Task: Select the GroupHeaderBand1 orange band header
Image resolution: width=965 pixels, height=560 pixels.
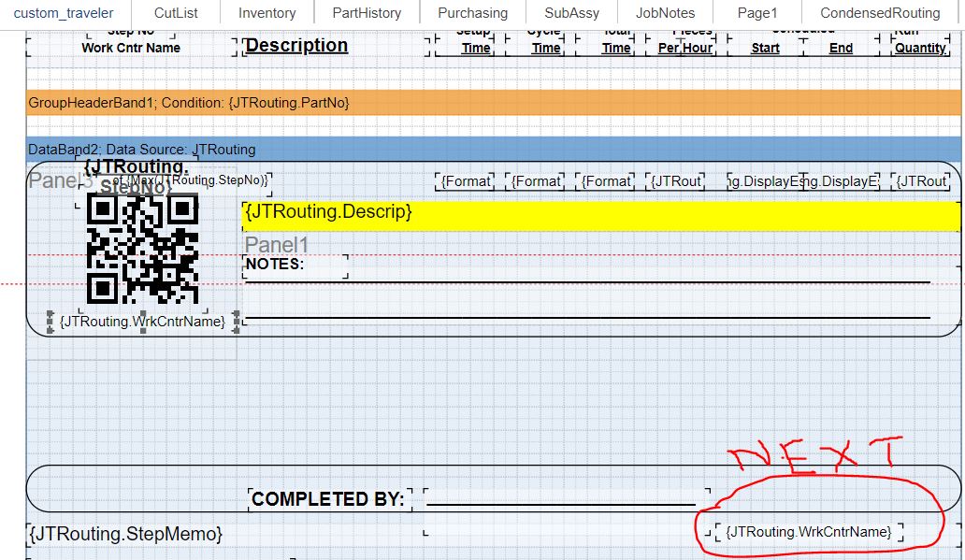Action: click(x=494, y=103)
